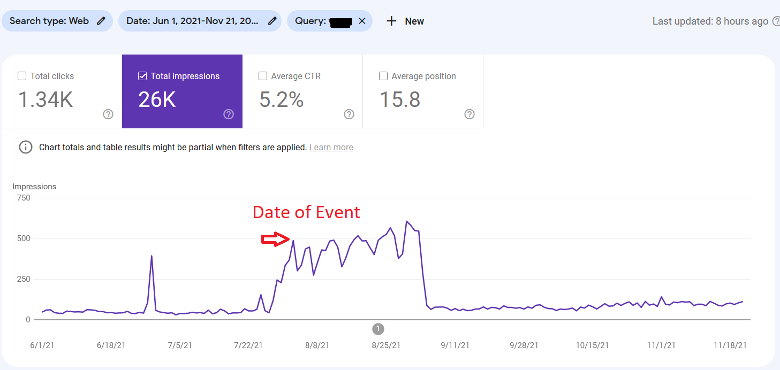This screenshot has width=780, height=370.
Task: Open help icon on Average position card
Action: (469, 114)
